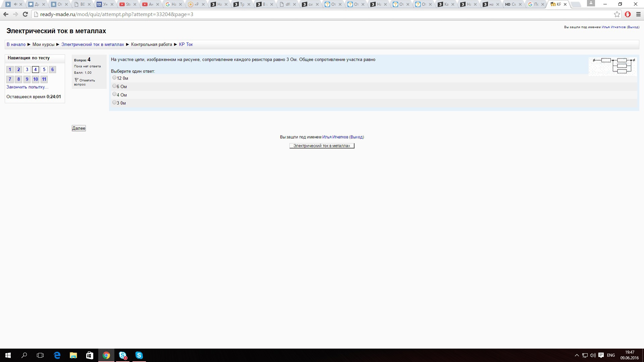Image resolution: width=644 pixels, height=362 pixels.
Task: Open Microsoft Edge in taskbar
Action: (x=57, y=355)
